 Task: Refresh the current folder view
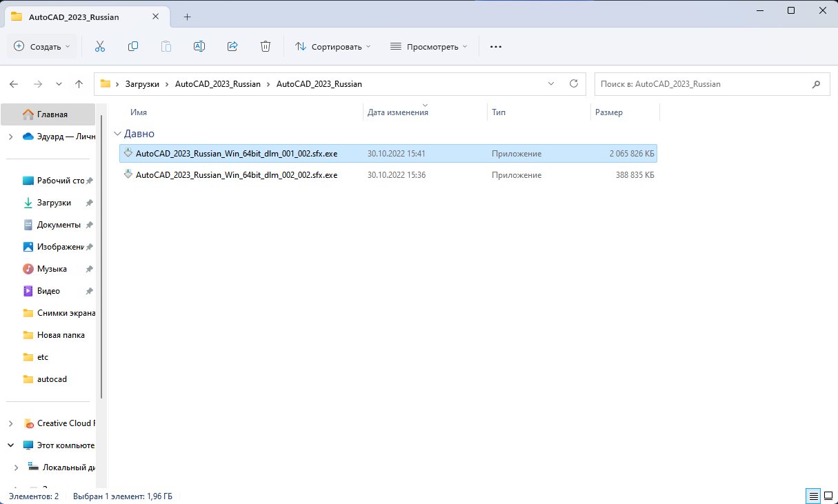point(573,83)
